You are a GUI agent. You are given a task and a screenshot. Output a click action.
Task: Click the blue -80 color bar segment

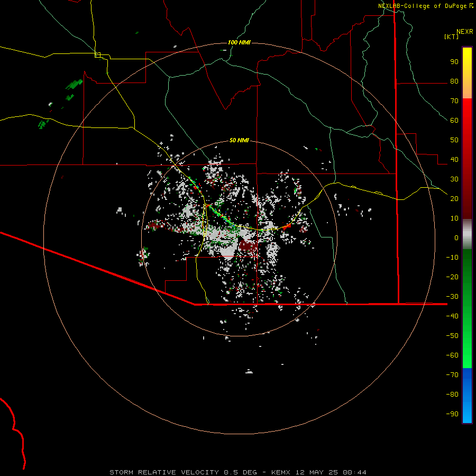coord(467,395)
